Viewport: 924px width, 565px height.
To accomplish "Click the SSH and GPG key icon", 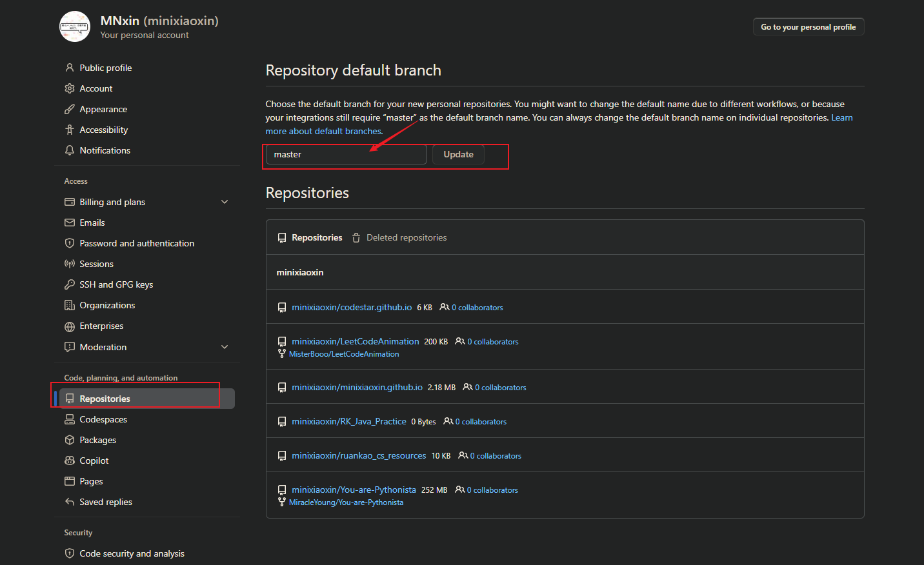I will (x=70, y=284).
